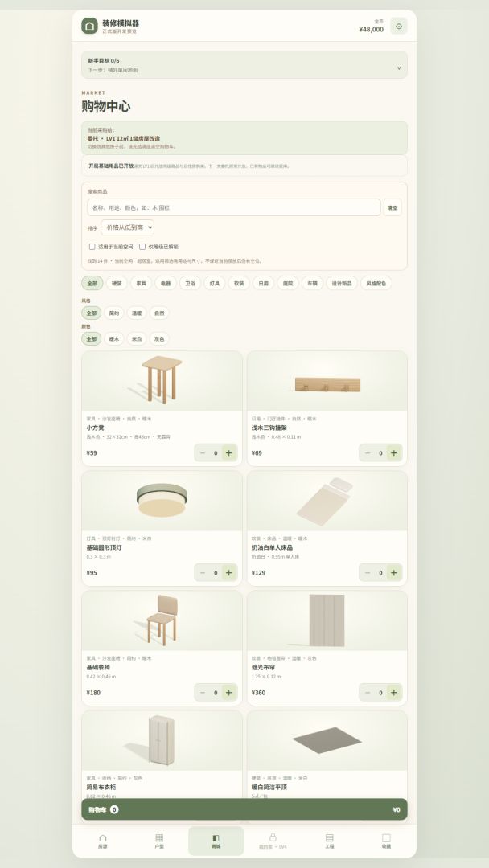489x868 pixels.
Task: Open 工程 project list icon
Action: pos(330,838)
